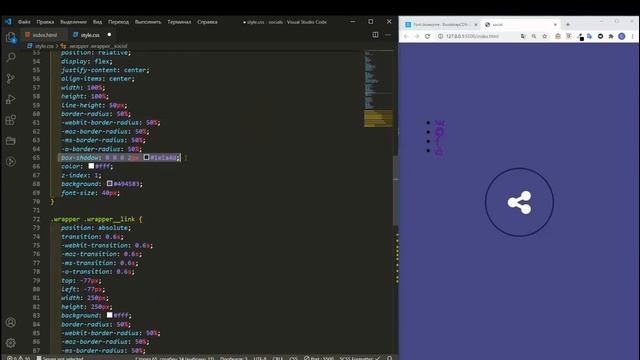The height and width of the screenshot is (360, 640).
Task: Click VS Code logo in title bar
Action: point(9,22)
